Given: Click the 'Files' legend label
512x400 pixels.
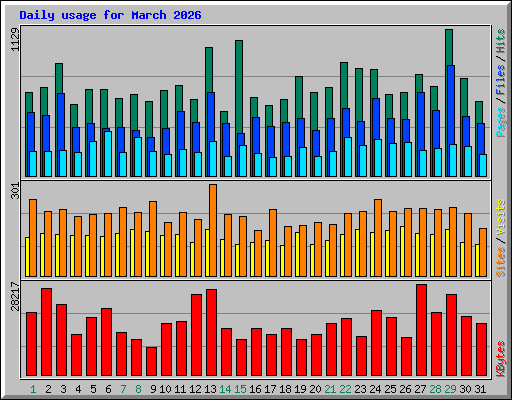Looking at the screenshot, I should point(500,80).
